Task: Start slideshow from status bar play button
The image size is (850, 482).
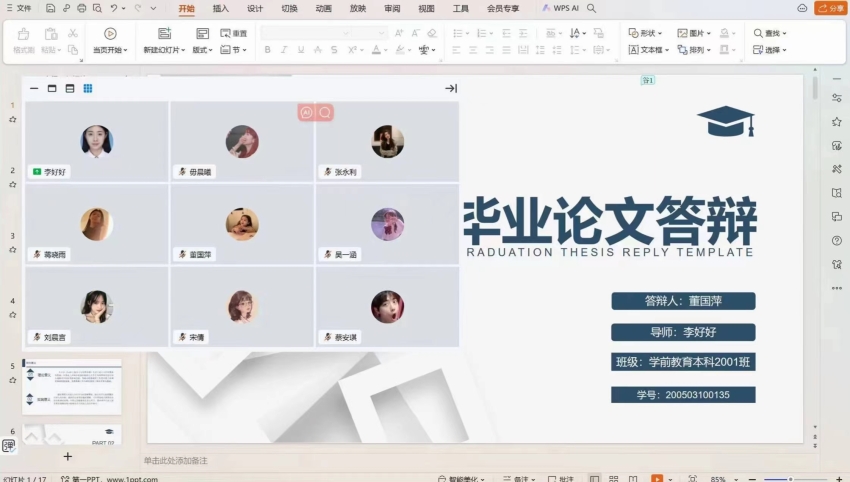Action: (x=657, y=479)
